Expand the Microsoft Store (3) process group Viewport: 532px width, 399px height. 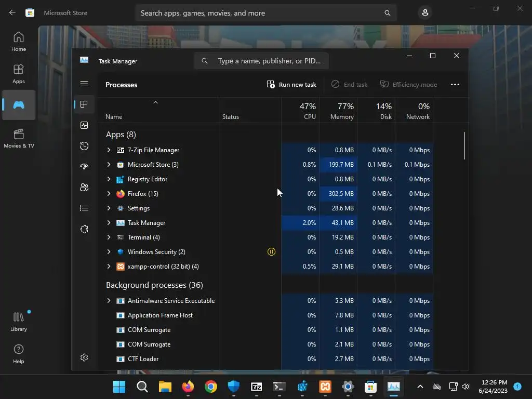coord(109,165)
